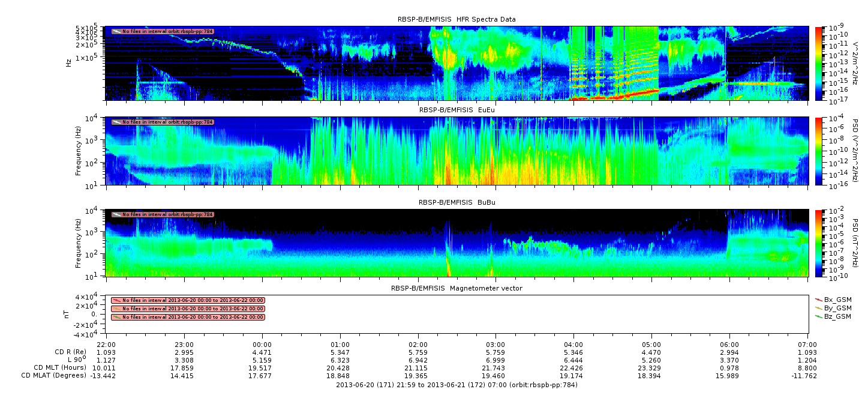Select the Bx_GSM legend label
Viewport: 868px width, 395px height.
click(837, 299)
